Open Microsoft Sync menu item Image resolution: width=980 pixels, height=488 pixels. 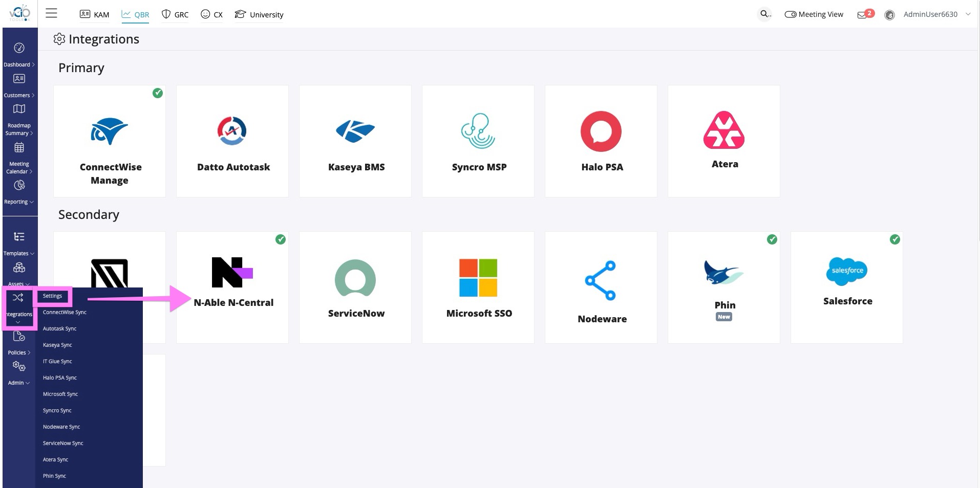click(60, 394)
